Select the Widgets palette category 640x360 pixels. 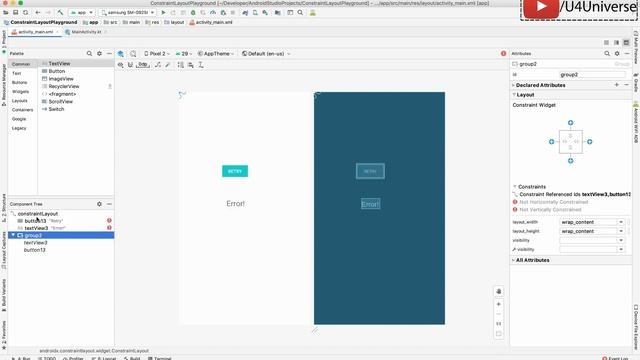pos(20,91)
